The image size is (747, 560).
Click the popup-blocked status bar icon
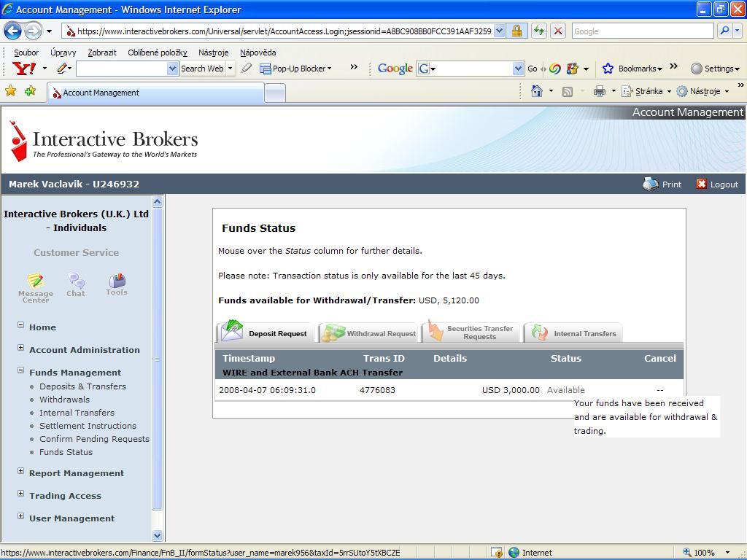coord(497,553)
